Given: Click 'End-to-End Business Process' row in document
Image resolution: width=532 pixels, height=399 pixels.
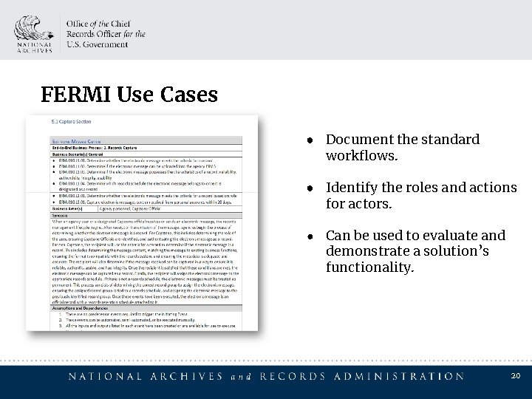Looking at the screenshot, I should tap(146, 148).
